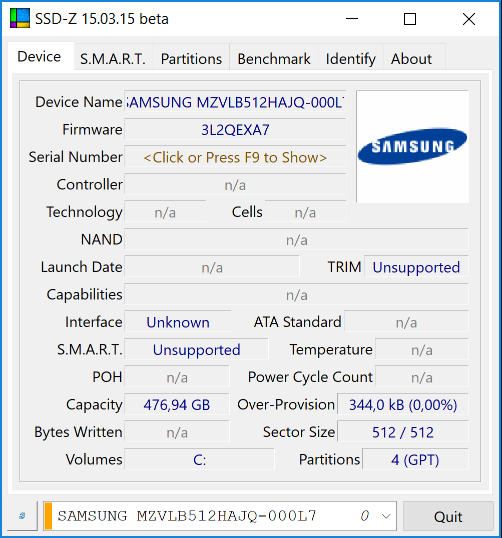Click the SSD-Z app icon in title bar
The image size is (502, 538).
tap(20, 18)
